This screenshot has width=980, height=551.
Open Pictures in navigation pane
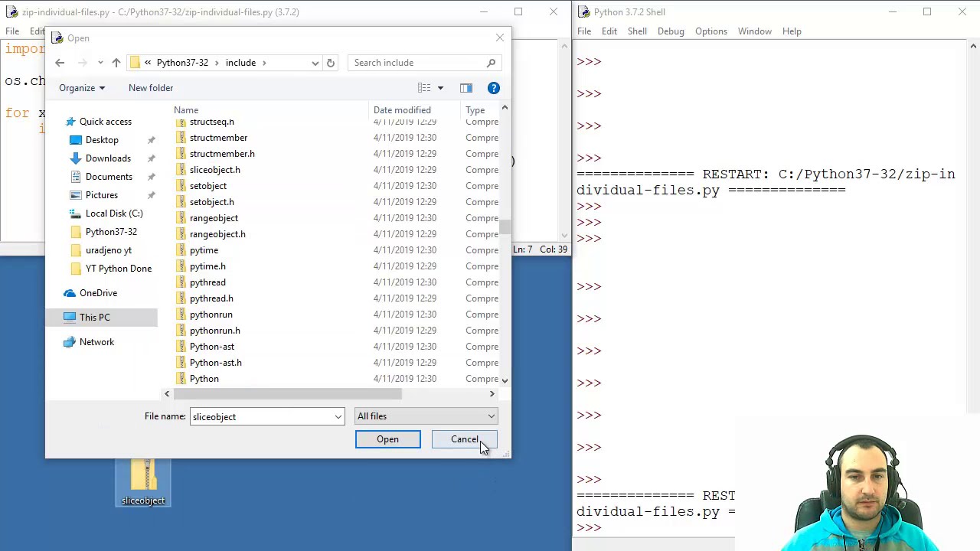point(102,195)
